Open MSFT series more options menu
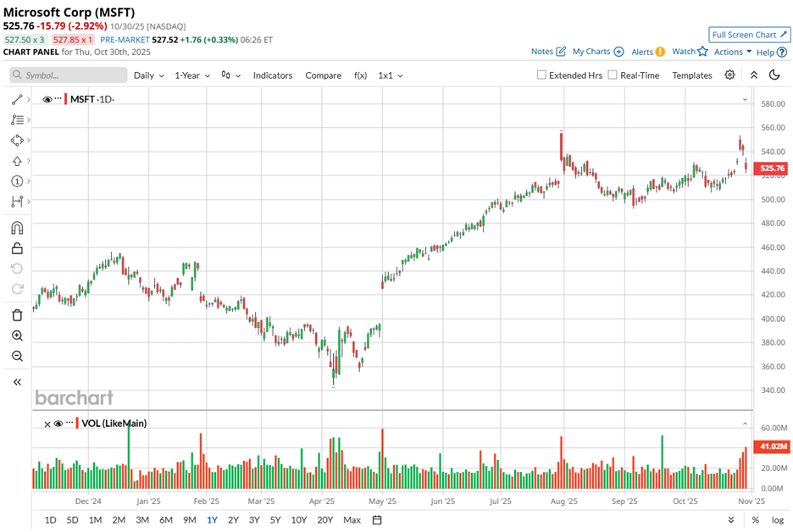Image resolution: width=793 pixels, height=532 pixels. (58, 98)
